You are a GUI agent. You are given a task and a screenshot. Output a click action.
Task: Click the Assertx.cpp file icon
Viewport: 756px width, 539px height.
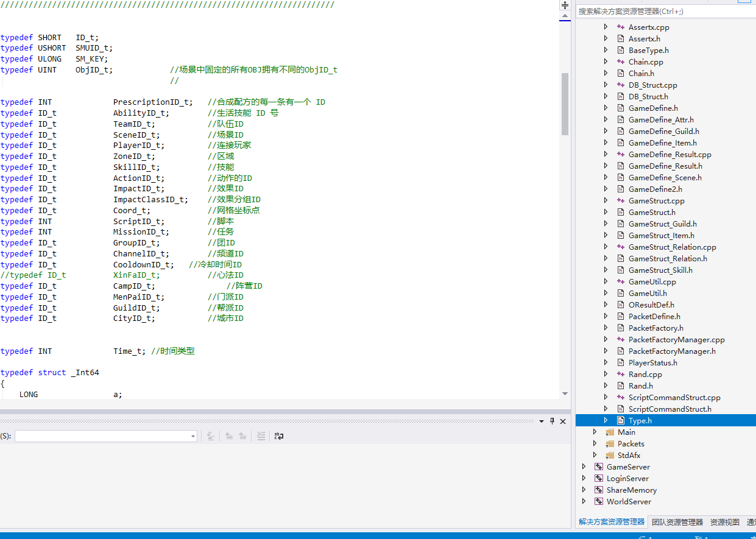[621, 27]
